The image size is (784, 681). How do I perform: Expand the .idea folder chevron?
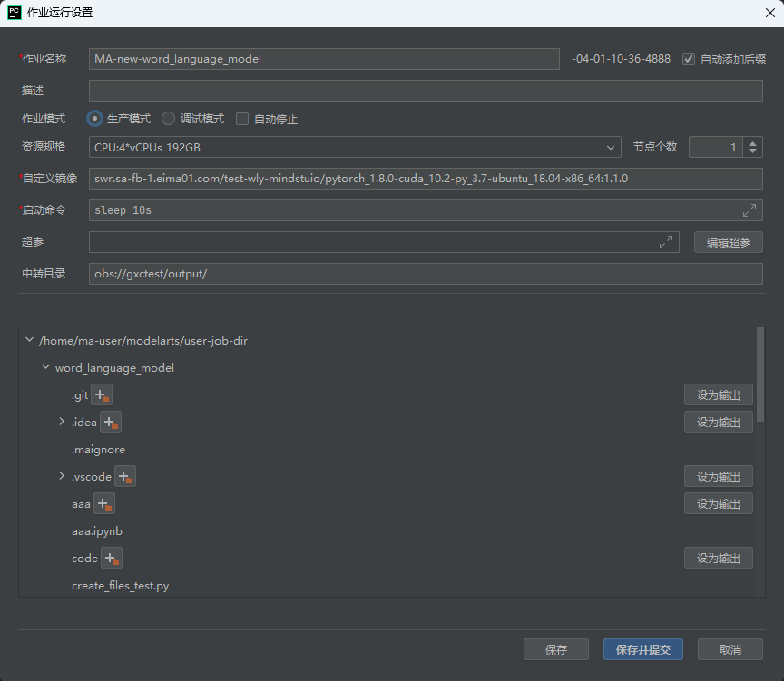coord(62,422)
